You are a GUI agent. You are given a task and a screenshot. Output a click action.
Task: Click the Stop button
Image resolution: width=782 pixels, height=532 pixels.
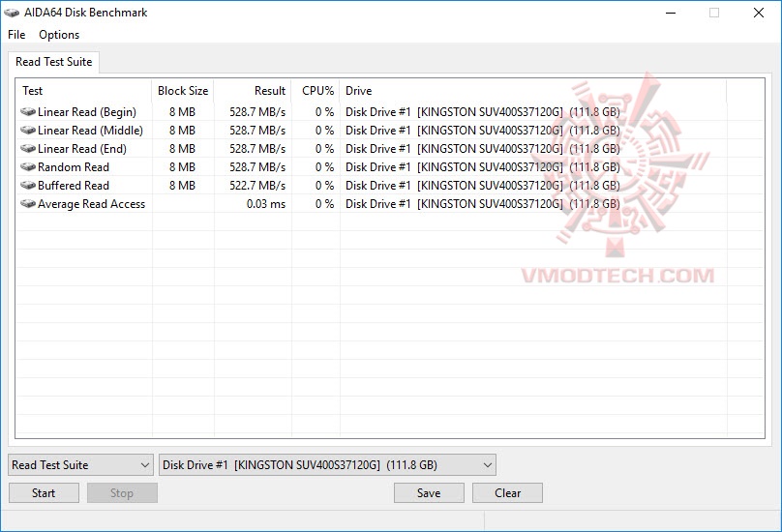(122, 492)
